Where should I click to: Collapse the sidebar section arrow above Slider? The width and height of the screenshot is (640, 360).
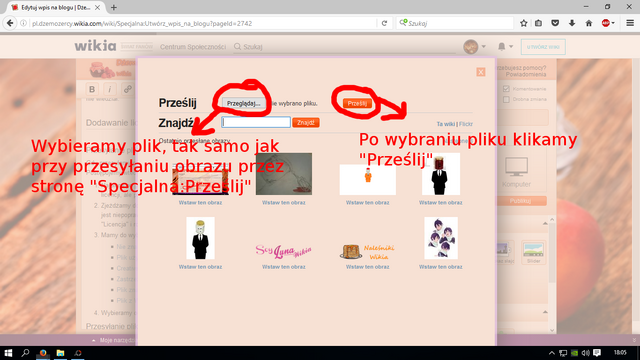click(545, 223)
